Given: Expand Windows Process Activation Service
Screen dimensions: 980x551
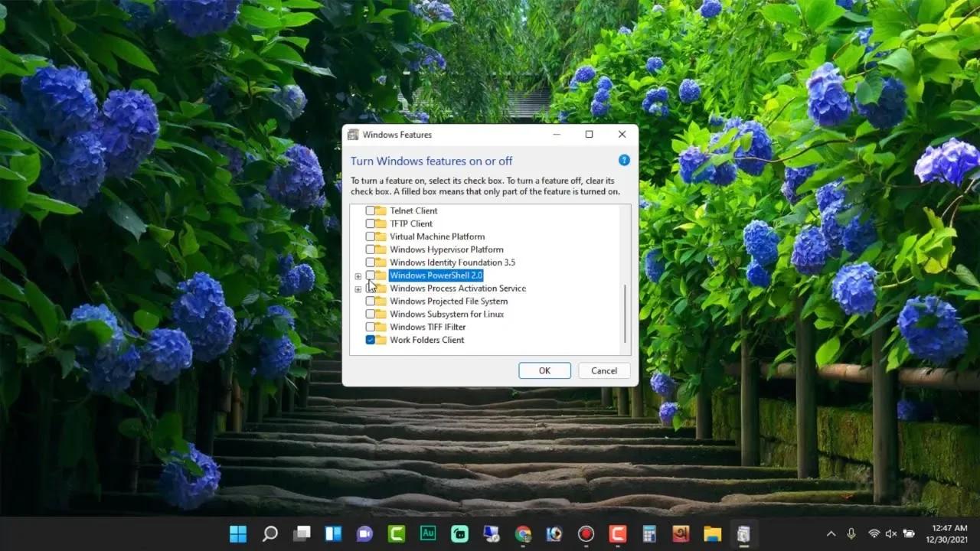Looking at the screenshot, I should pyautogui.click(x=358, y=289).
